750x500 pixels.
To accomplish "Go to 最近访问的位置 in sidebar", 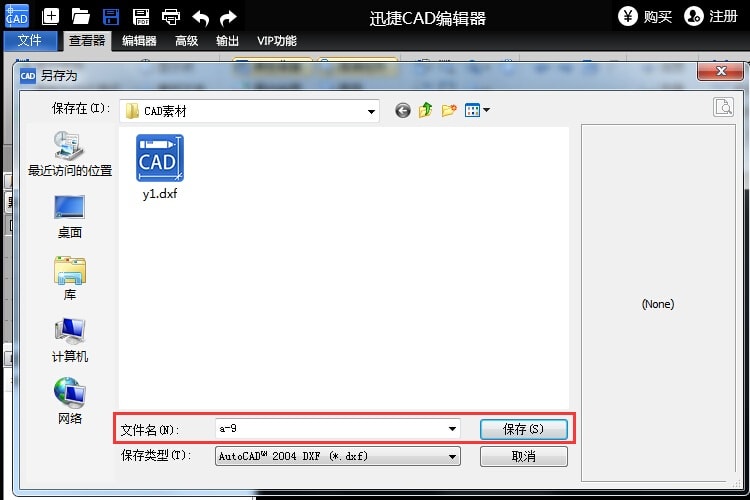I will (x=70, y=154).
